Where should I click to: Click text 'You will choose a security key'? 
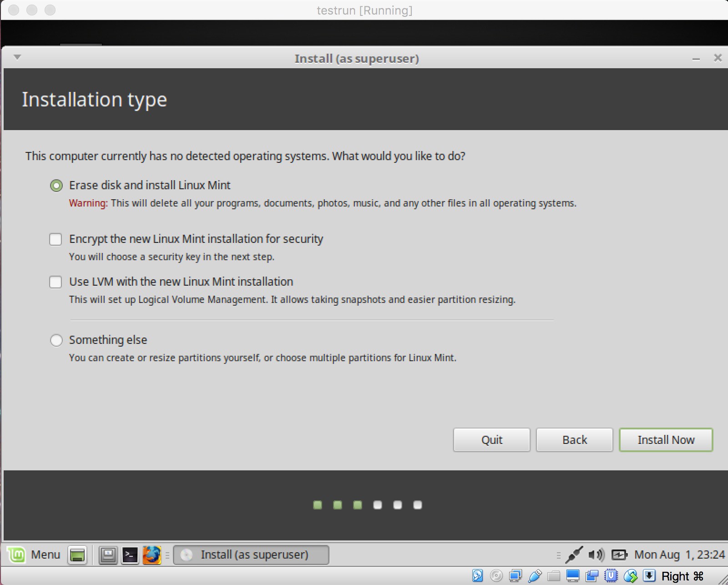coord(172,257)
